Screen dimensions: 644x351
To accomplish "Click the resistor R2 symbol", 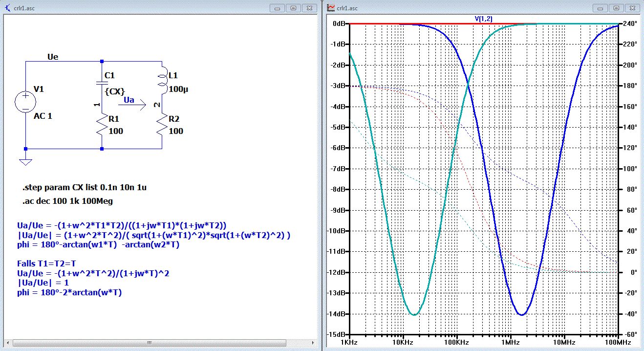I will [x=161, y=125].
